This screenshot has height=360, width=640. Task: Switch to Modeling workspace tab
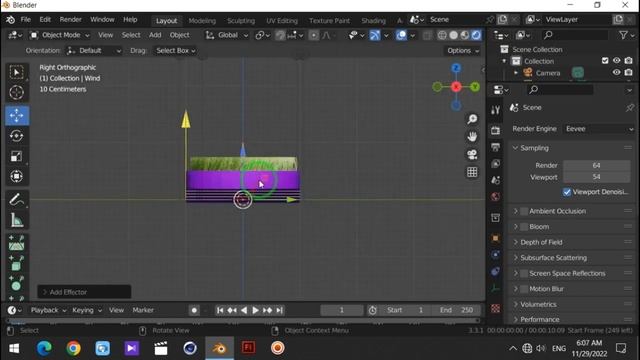tap(202, 20)
